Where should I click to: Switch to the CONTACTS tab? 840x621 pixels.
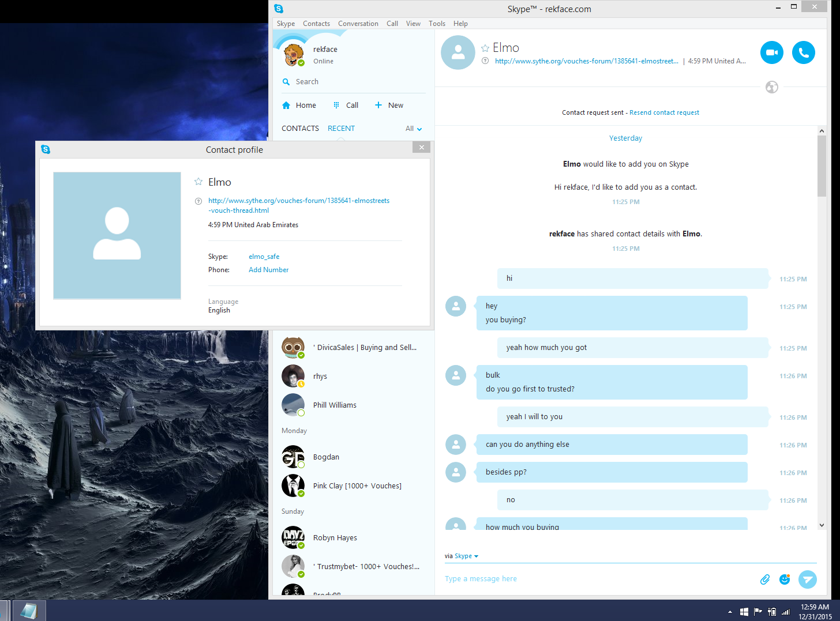click(x=300, y=129)
